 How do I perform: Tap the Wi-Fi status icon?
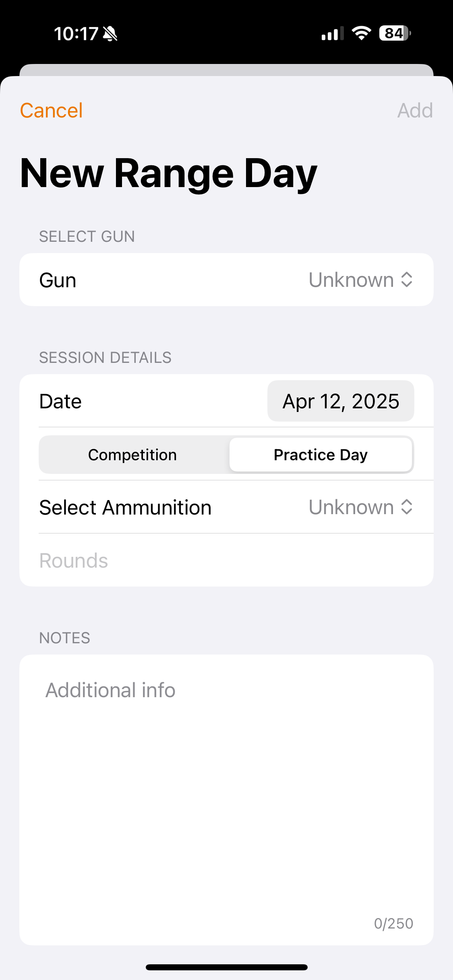(x=361, y=33)
